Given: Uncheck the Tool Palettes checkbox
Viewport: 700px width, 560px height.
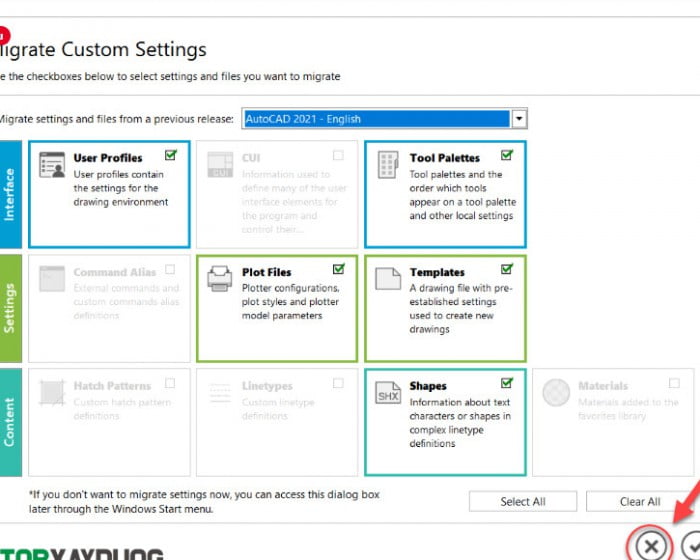Looking at the screenshot, I should click(507, 155).
